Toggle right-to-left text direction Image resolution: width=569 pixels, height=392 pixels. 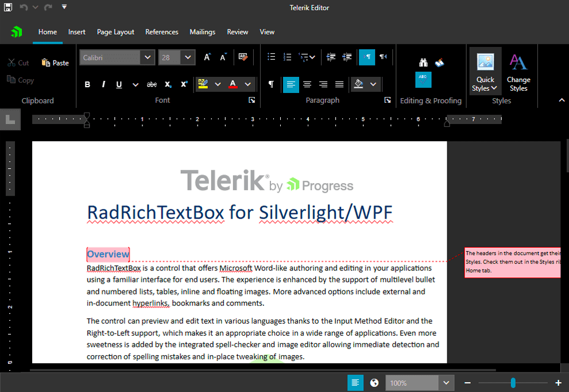pyautogui.click(x=383, y=57)
